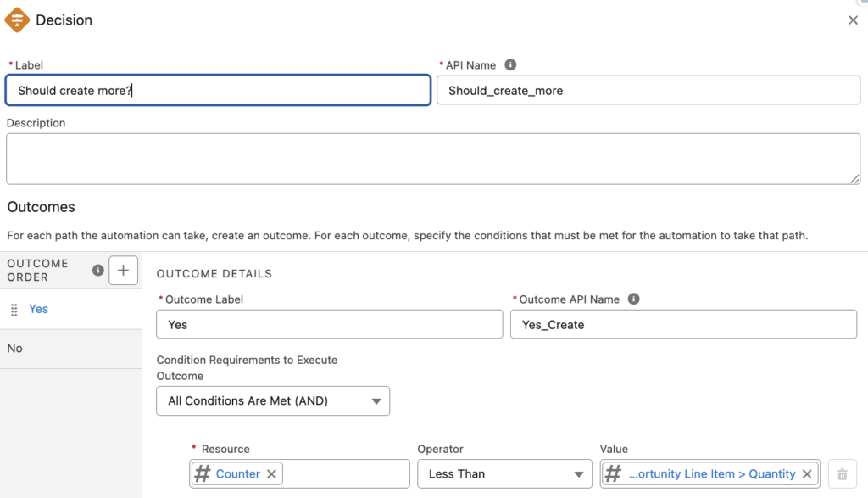
Task: Open the Less Than operator dropdown
Action: pyautogui.click(x=504, y=474)
